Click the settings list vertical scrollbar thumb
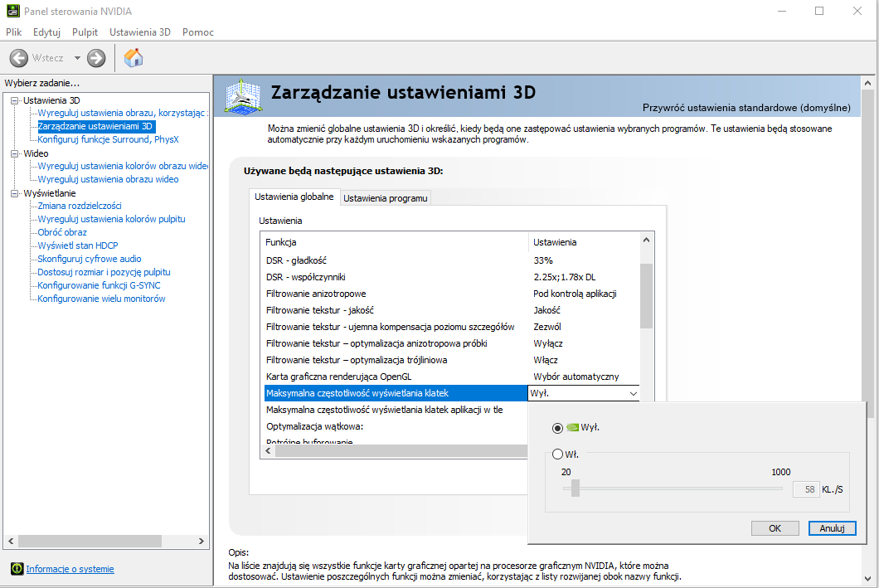 [x=646, y=296]
